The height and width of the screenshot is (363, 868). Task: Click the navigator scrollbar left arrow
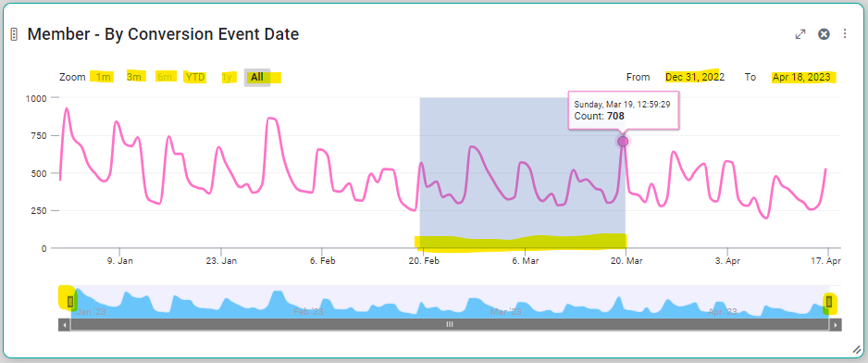[64, 325]
